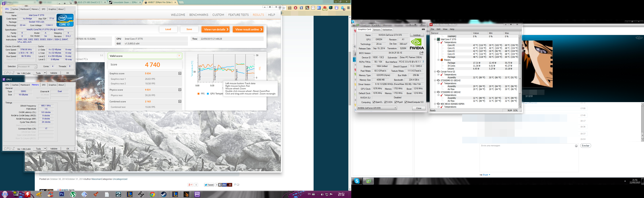Collapse the Corsair Force GS node
The width and height of the screenshot is (644, 198).
pos(435,72)
